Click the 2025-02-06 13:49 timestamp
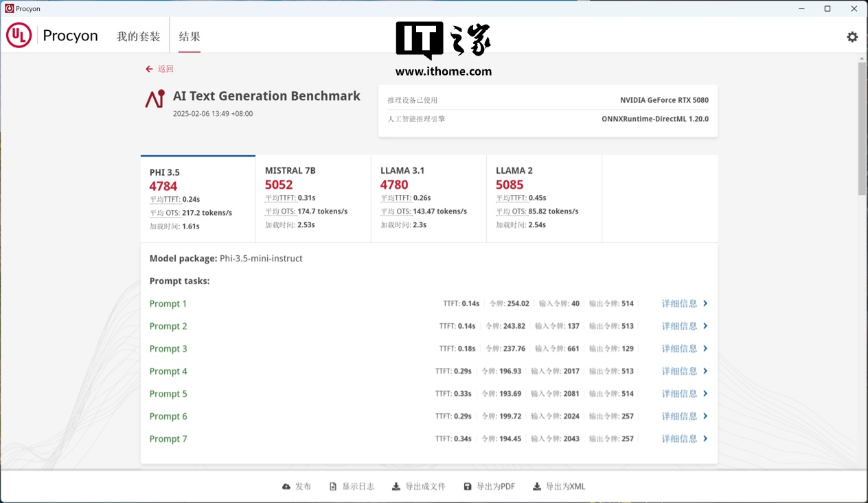The width and height of the screenshot is (868, 503). point(213,114)
